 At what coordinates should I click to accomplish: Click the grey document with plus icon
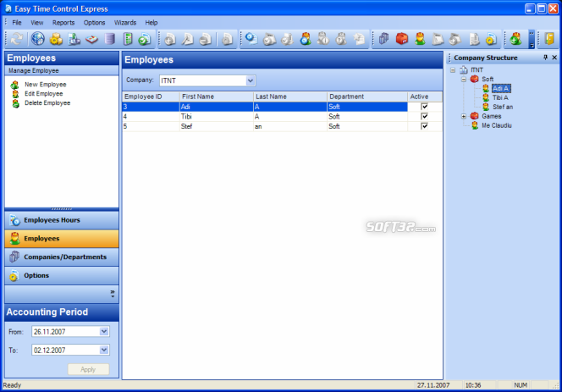click(x=170, y=39)
